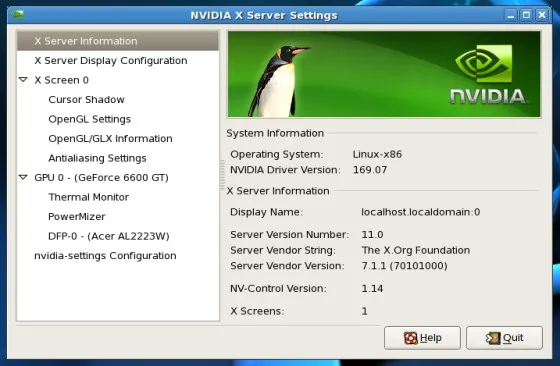Click the Linux-x86 operating system value
Viewport: 560px width, 366px height.
(x=377, y=154)
